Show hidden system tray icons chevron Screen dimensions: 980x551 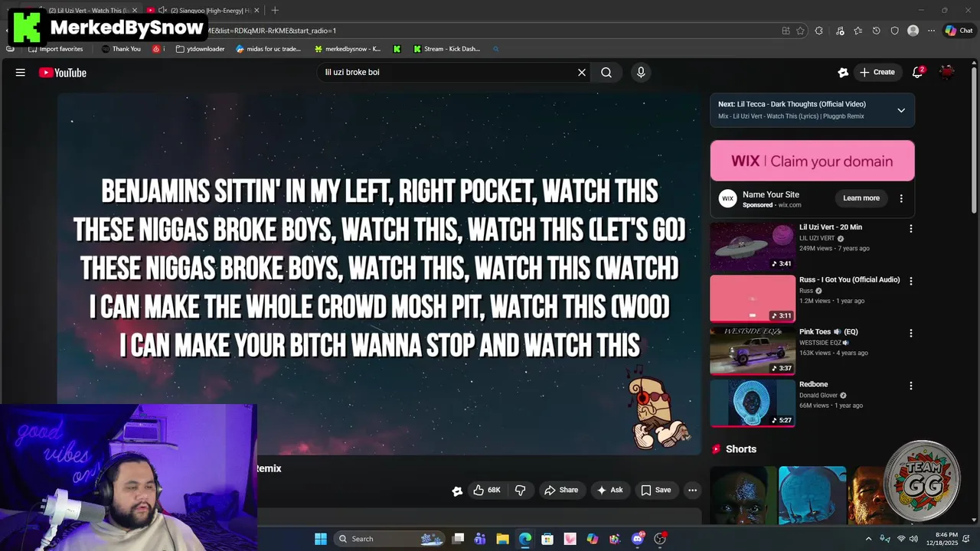click(868, 539)
